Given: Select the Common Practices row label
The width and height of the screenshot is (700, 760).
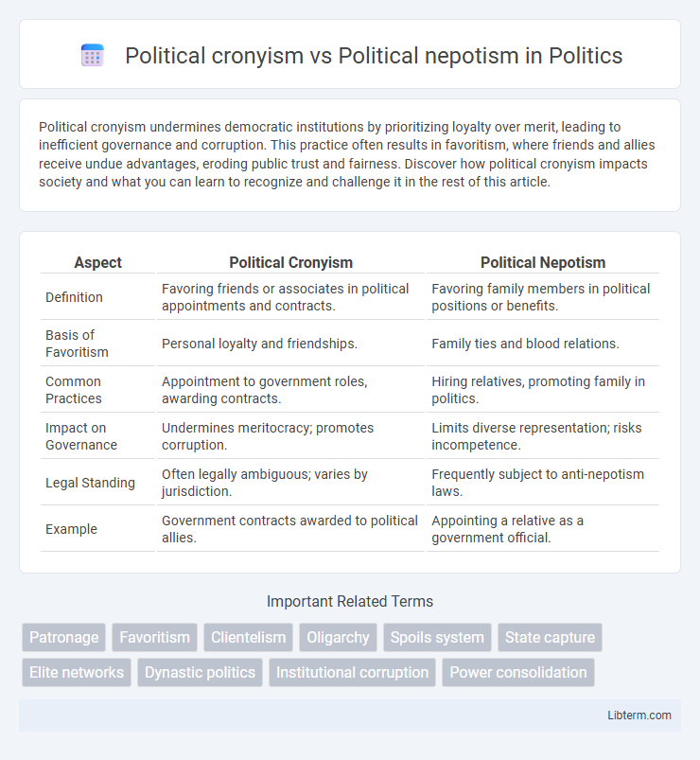Looking at the screenshot, I should (74, 390).
